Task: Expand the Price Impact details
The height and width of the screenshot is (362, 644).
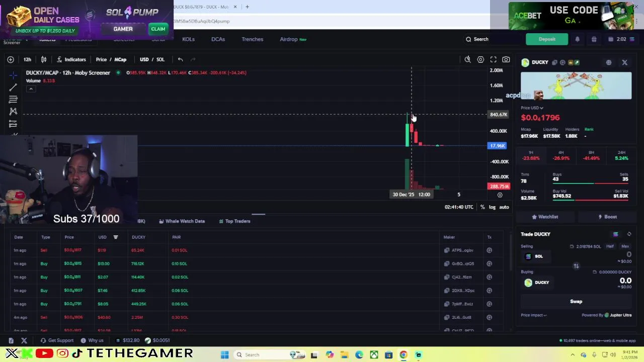Action: pos(534,315)
